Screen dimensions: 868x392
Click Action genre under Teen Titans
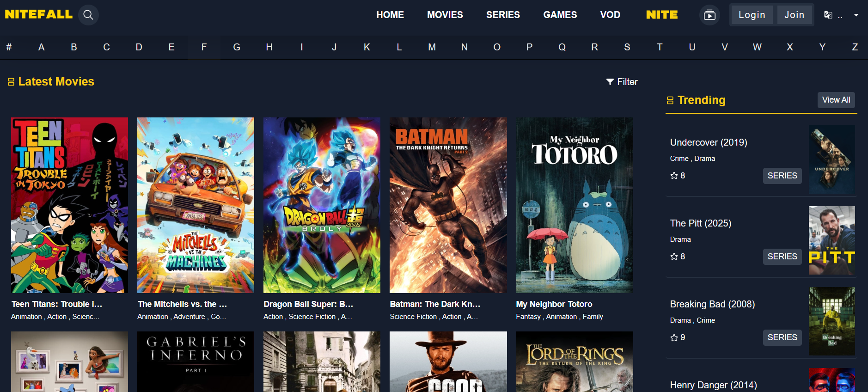click(x=57, y=317)
